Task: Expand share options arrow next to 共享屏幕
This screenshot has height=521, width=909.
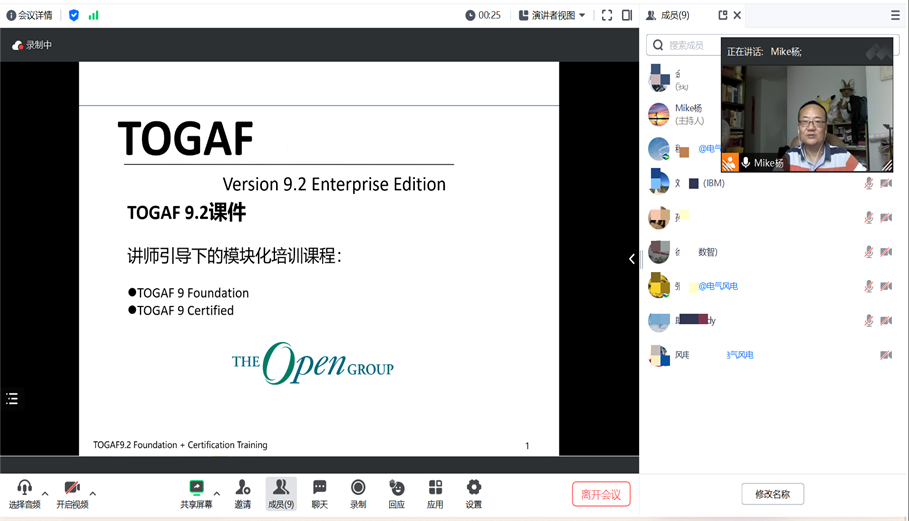Action: (x=217, y=494)
